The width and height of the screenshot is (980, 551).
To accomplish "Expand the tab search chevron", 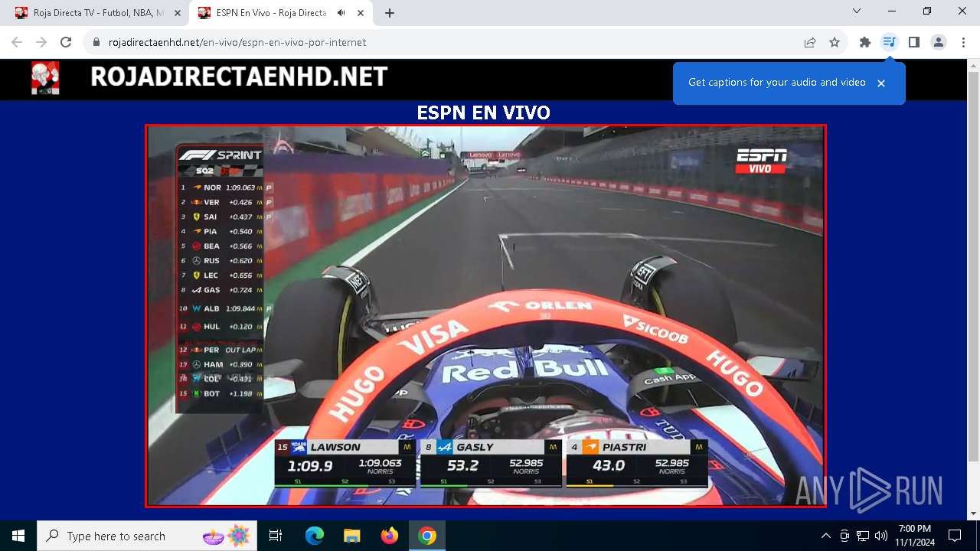I will click(857, 11).
